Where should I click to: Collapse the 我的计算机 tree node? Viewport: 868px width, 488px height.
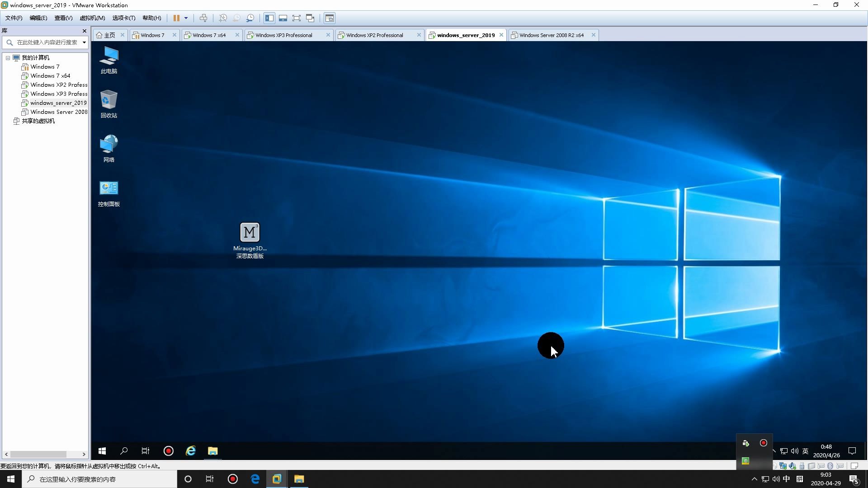click(x=8, y=58)
